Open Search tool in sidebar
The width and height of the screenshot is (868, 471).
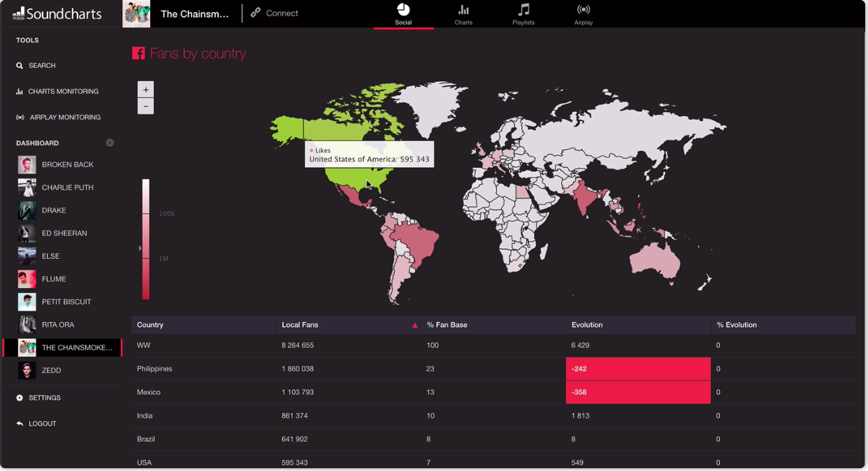point(36,66)
